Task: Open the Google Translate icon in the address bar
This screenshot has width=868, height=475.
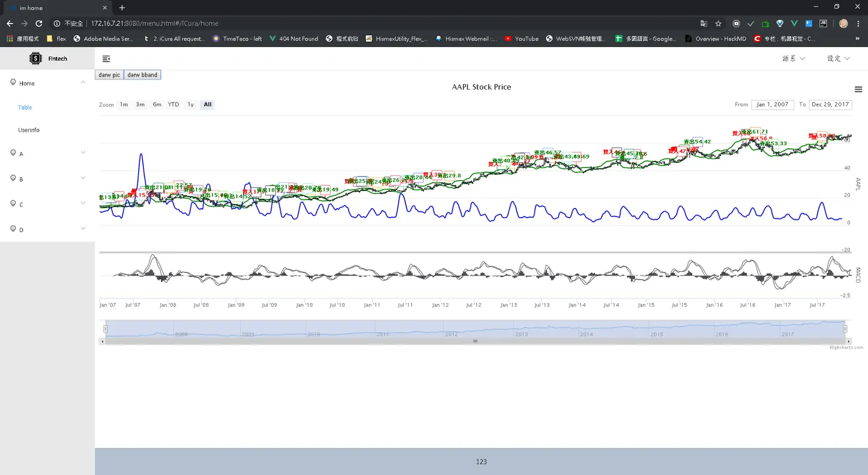Action: [x=703, y=24]
